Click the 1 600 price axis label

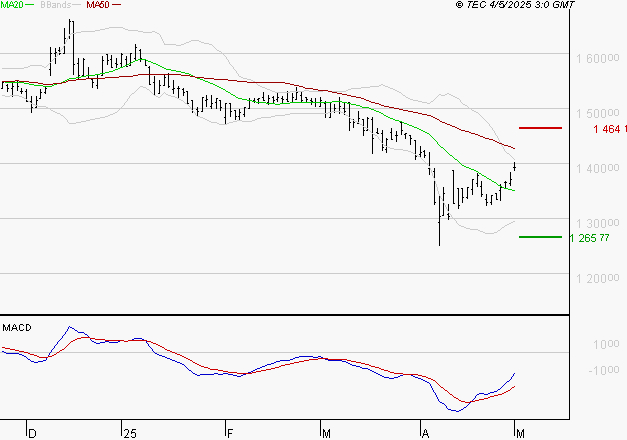pos(597,58)
